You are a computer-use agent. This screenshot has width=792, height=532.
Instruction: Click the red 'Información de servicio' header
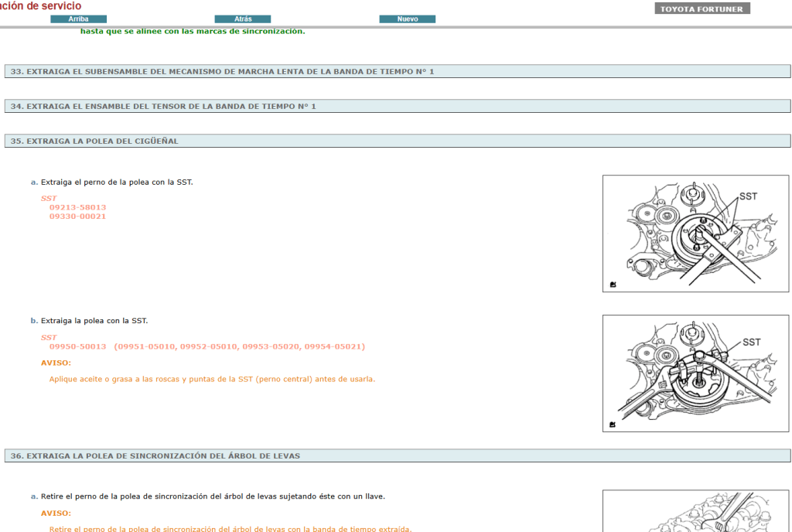(40, 5)
